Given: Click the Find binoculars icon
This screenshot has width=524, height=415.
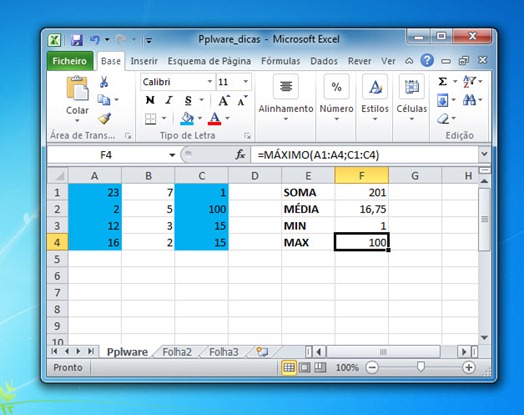Looking at the screenshot, I should (x=469, y=100).
